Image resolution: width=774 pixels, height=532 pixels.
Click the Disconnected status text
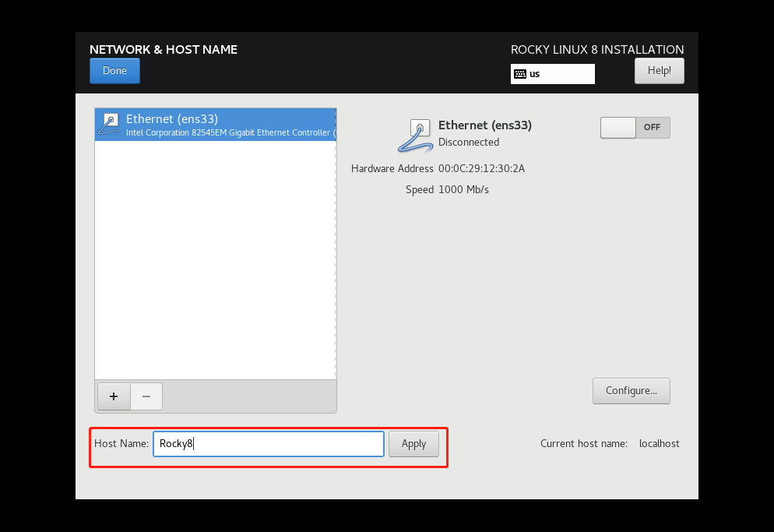tap(469, 143)
